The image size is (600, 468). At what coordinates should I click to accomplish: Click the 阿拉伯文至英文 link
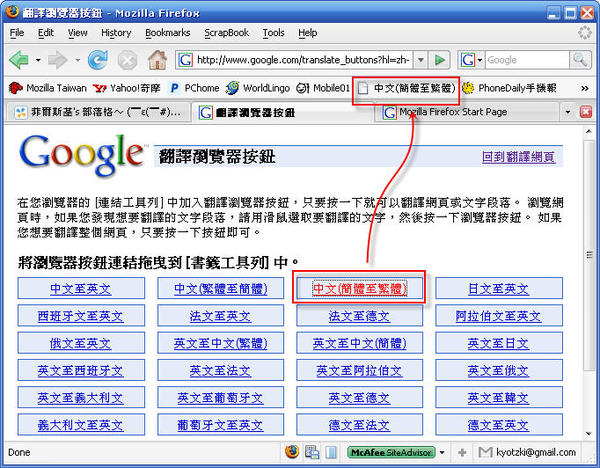499,316
